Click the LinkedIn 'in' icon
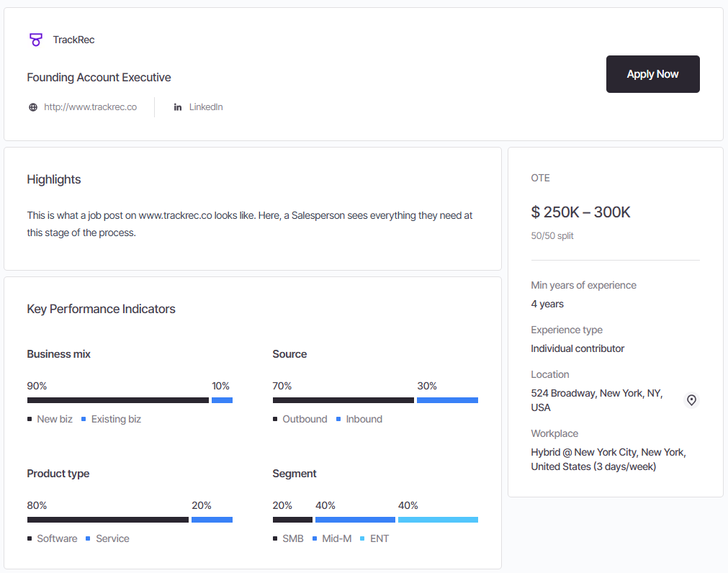 point(178,107)
